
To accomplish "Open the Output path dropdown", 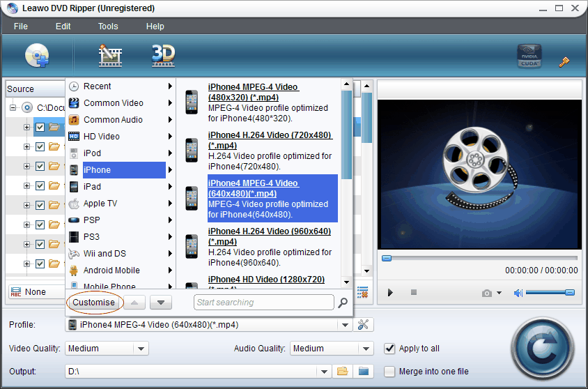I will [x=324, y=372].
